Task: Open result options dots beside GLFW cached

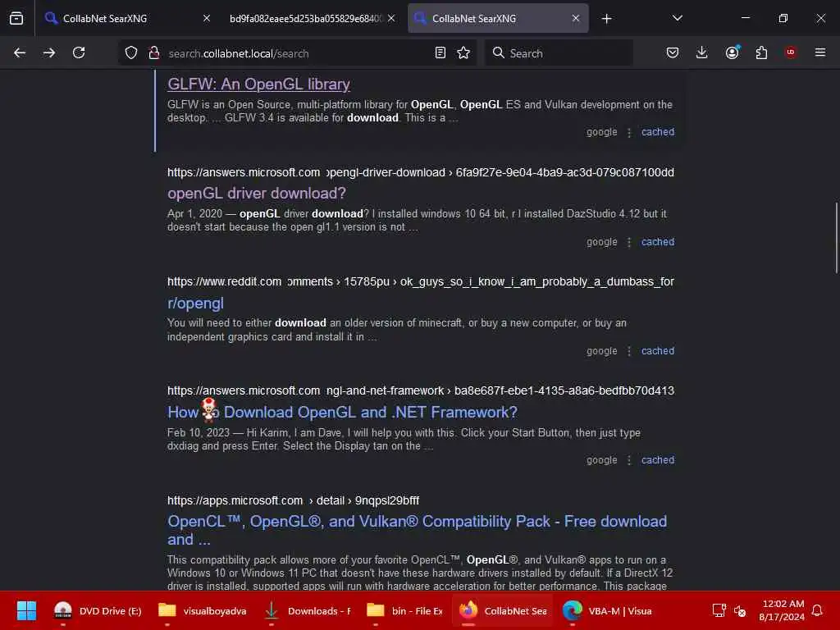Action: coord(629,132)
